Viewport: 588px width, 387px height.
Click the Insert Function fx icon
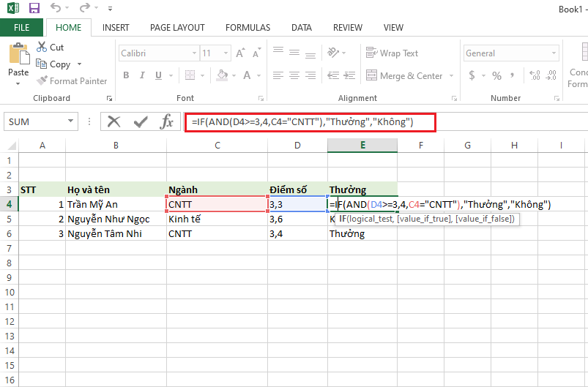[166, 121]
